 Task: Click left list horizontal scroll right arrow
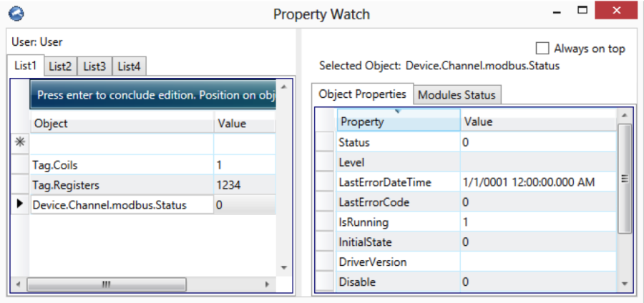click(266, 284)
